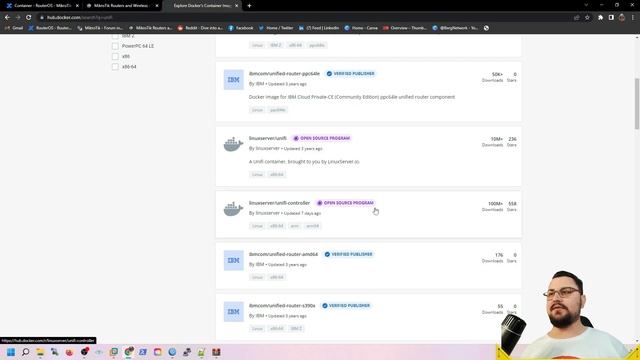
Task: Go back with the browser back arrow
Action: 7,18
